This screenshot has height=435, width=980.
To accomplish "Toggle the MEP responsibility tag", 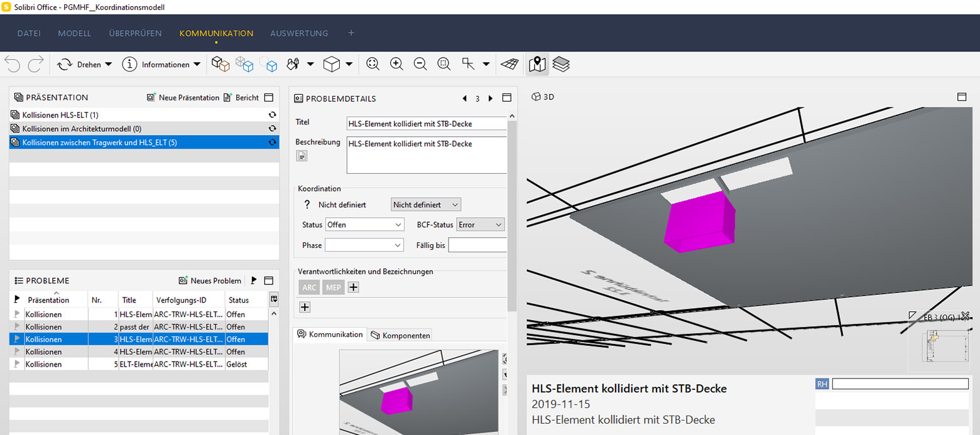I will coord(333,287).
